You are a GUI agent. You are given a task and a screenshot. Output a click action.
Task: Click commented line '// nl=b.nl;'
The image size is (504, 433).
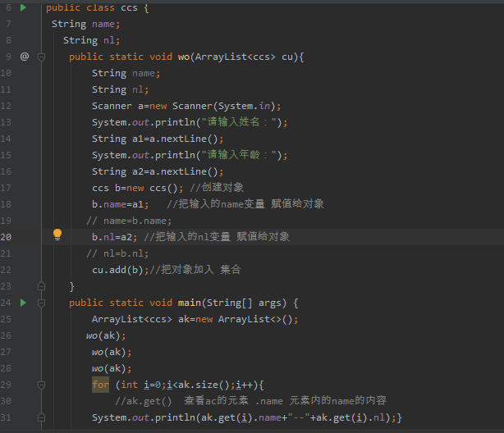[x=117, y=253]
